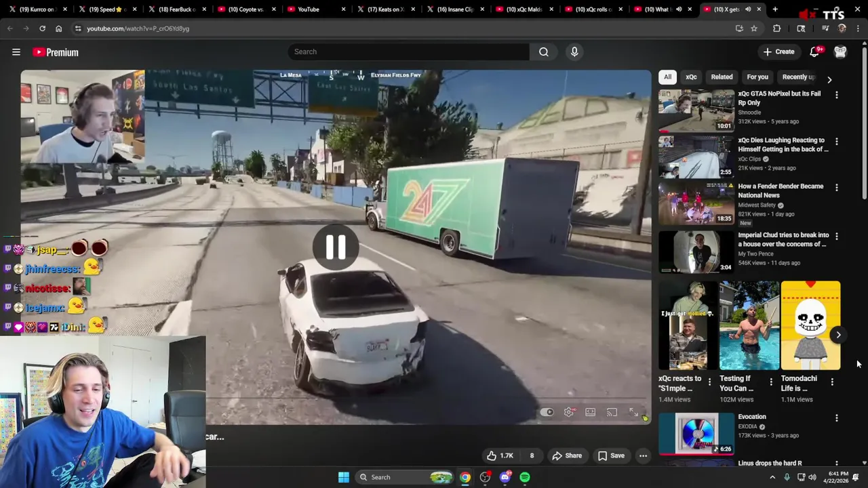Screen dimensions: 868x488
Task: Open Linus drops the hard R video
Action: click(770, 463)
